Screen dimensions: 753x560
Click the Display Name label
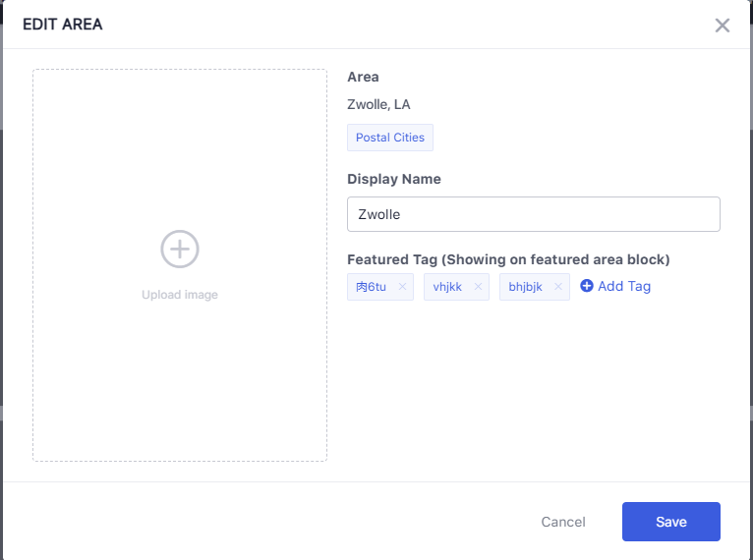pyautogui.click(x=394, y=179)
